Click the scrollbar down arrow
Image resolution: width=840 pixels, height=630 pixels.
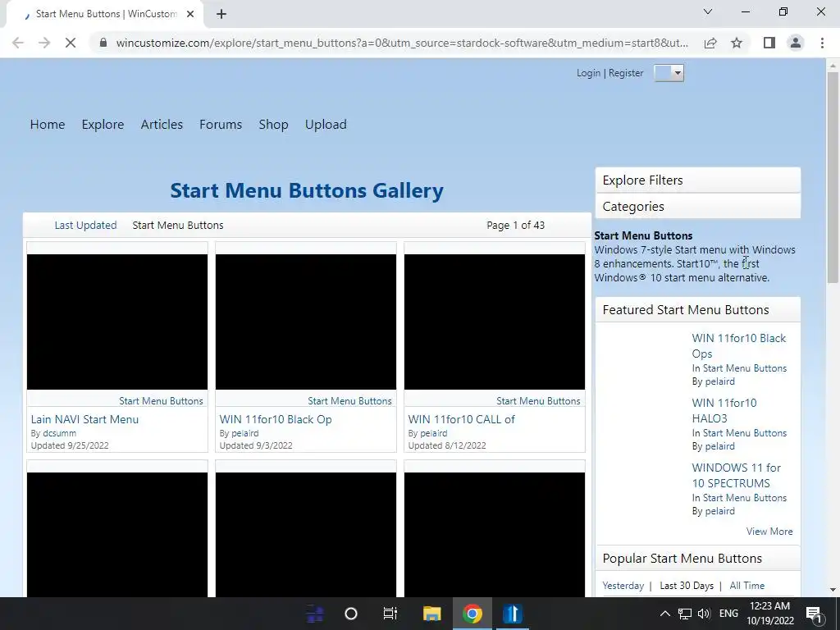click(833, 590)
